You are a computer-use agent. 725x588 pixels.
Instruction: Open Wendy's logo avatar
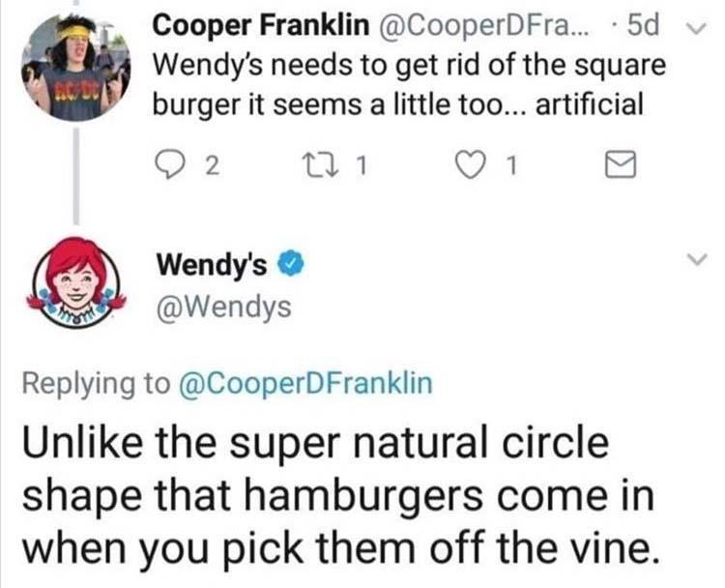click(76, 282)
